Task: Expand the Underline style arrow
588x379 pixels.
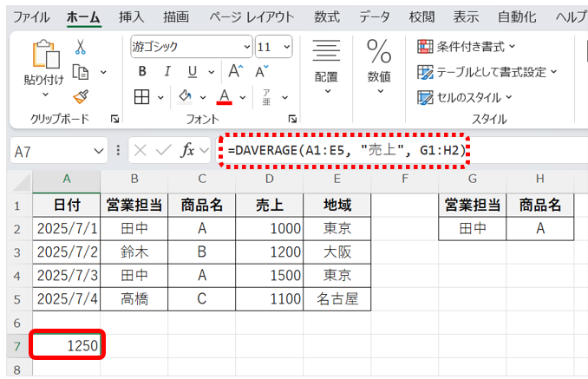Action: coord(211,72)
